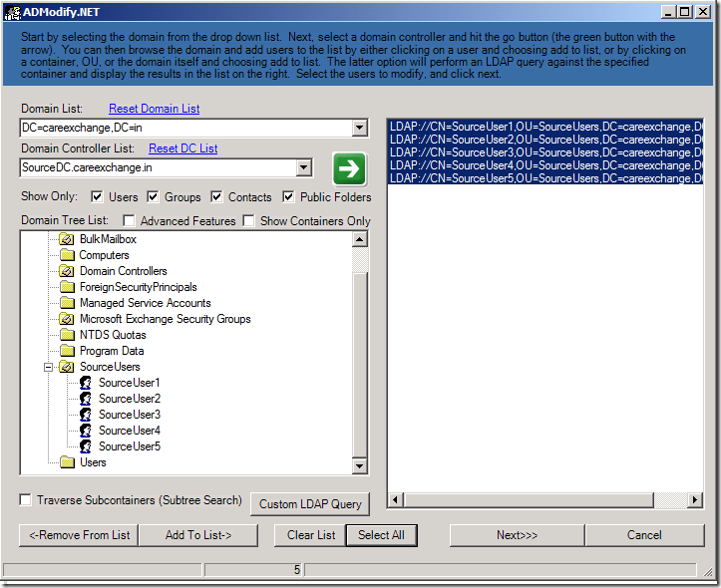The width and height of the screenshot is (721, 588).
Task: Toggle the Users show-only checkbox
Action: (97, 197)
